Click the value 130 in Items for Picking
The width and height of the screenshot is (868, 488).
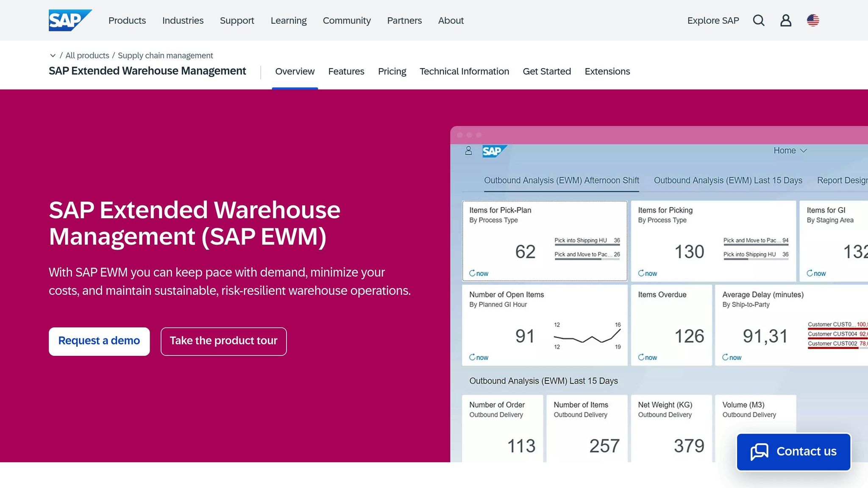pos(689,252)
